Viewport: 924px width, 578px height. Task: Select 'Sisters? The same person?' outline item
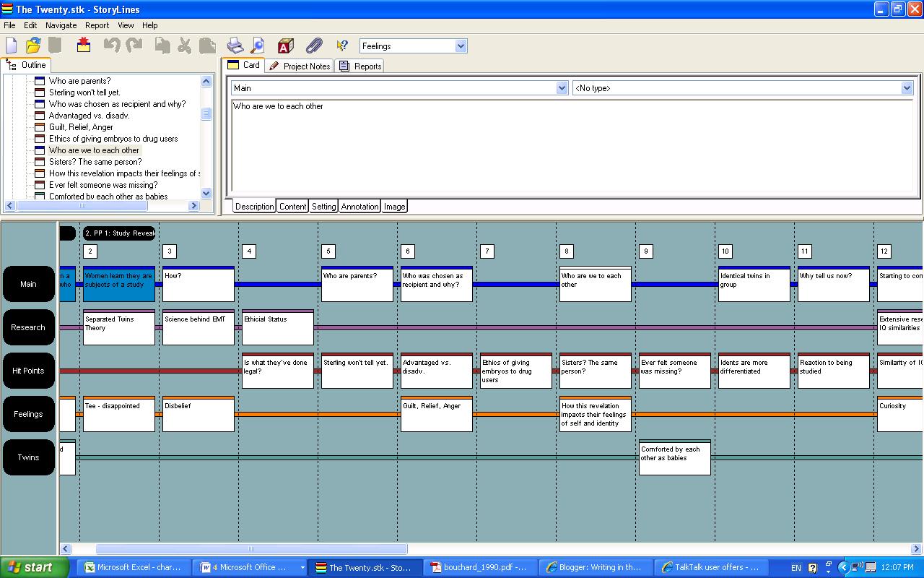coord(95,162)
